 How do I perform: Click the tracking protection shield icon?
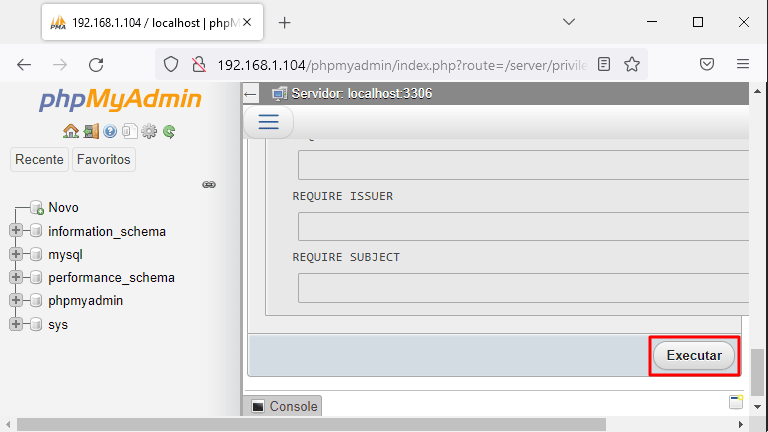pos(171,64)
